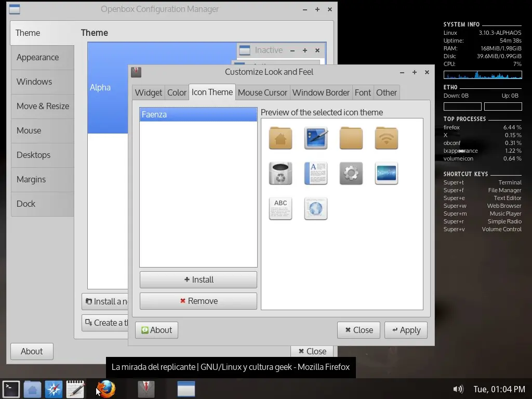Click the web globe preview icon
The width and height of the screenshot is (532, 399).
315,209
